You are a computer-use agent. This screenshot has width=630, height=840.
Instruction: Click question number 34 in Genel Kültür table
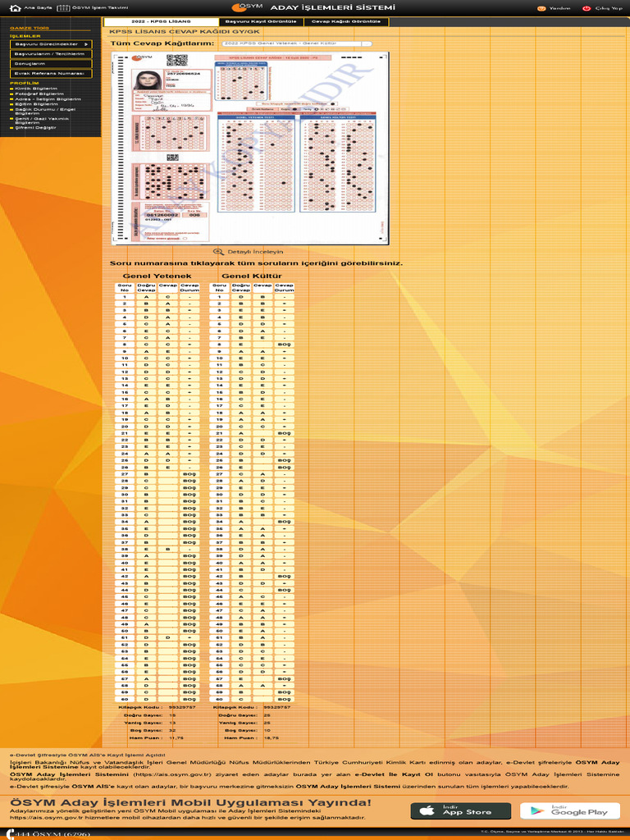pyautogui.click(x=220, y=521)
